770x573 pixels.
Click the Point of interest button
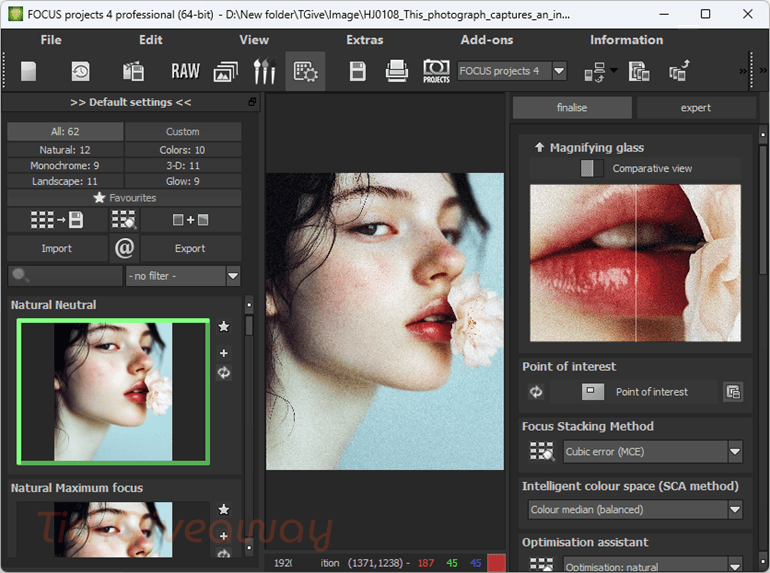point(634,392)
